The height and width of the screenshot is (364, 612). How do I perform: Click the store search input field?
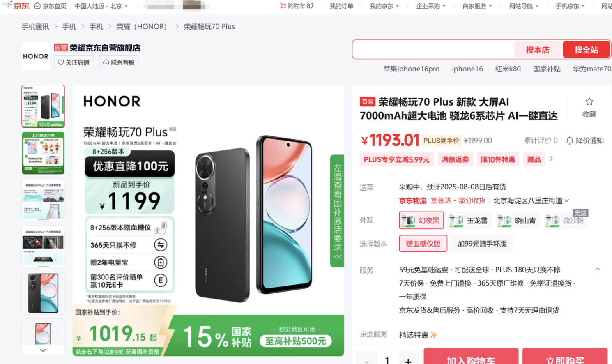pyautogui.click(x=433, y=50)
